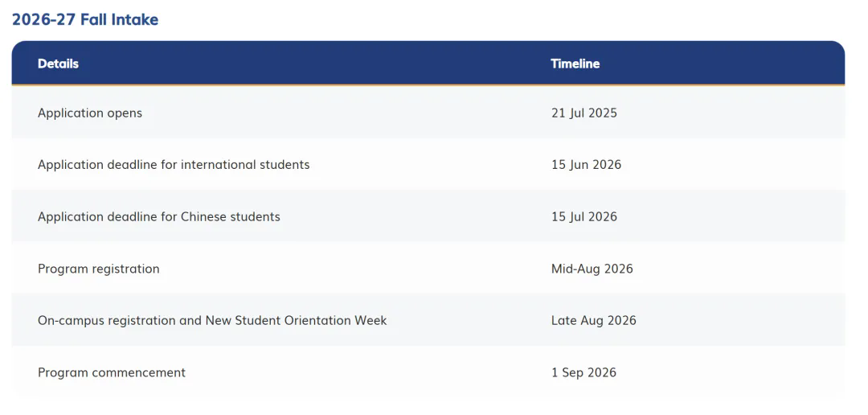This screenshot has width=868, height=415.
Task: Click the 15 Jul 2026 date
Action: tap(584, 216)
